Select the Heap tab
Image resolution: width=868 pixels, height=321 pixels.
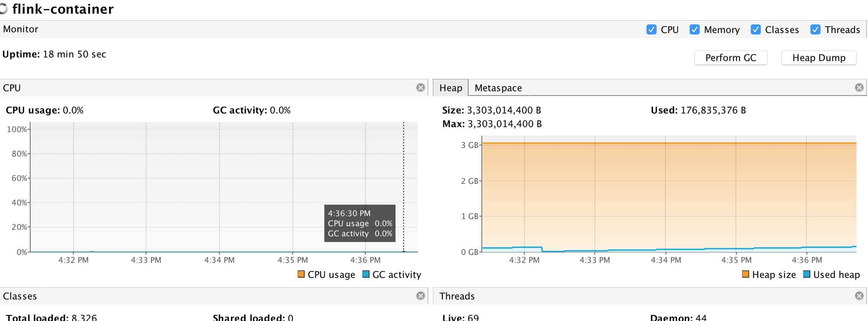pyautogui.click(x=451, y=88)
